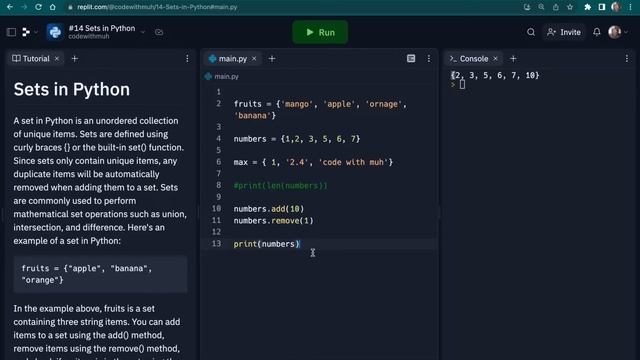Viewport: 640px width, 360px height.
Task: Click the Python repl logo
Action: pos(55,32)
